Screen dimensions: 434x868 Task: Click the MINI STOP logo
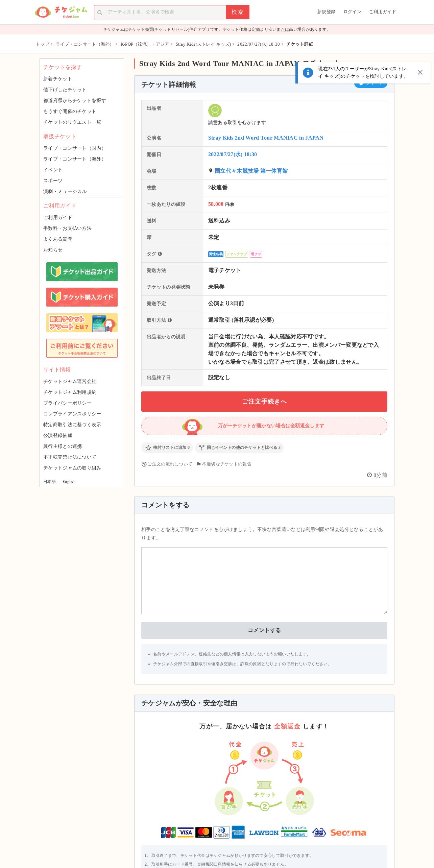319,832
